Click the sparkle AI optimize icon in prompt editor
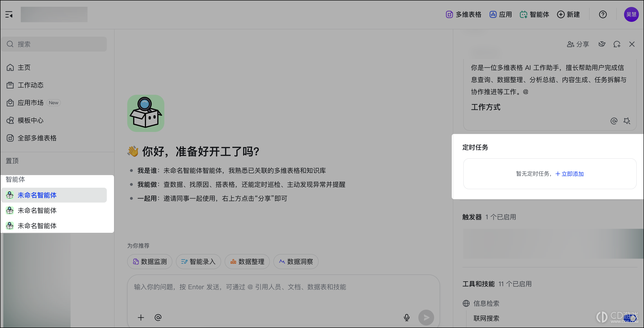Viewport: 644px width, 328px height. pyautogui.click(x=627, y=121)
